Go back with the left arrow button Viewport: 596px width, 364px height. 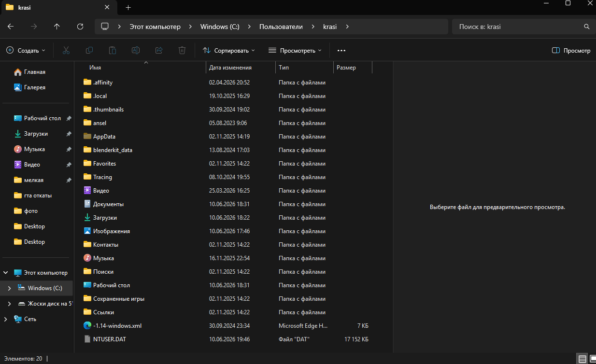11,27
